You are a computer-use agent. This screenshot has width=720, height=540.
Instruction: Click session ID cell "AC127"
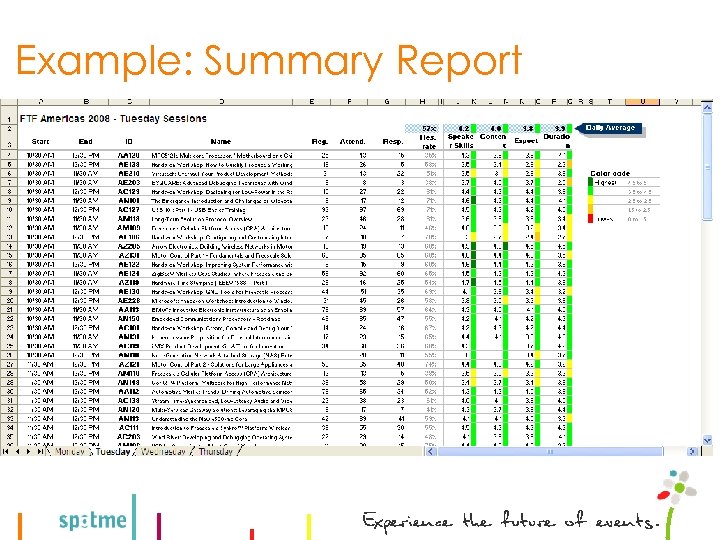point(129,209)
